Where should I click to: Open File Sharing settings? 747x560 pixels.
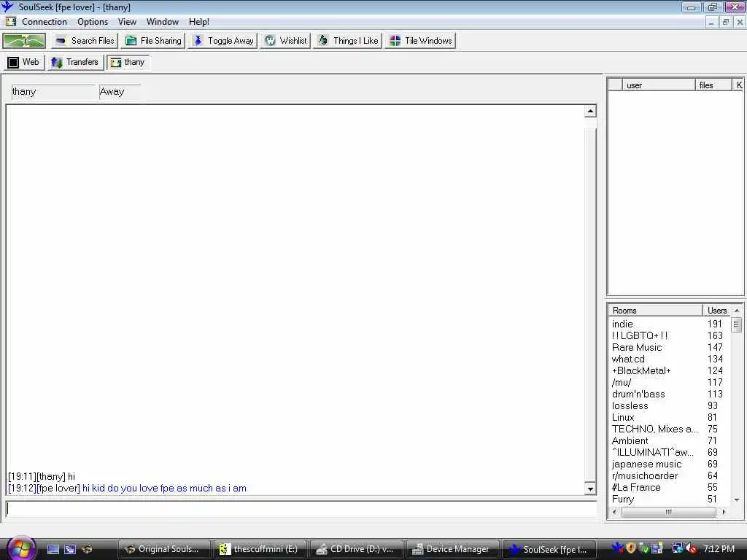[153, 41]
